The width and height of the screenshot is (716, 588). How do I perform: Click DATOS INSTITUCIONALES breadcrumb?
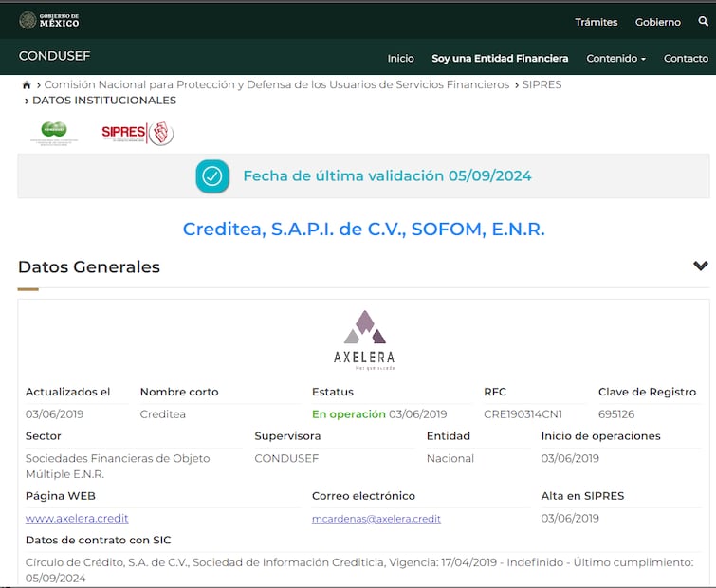[x=104, y=101]
